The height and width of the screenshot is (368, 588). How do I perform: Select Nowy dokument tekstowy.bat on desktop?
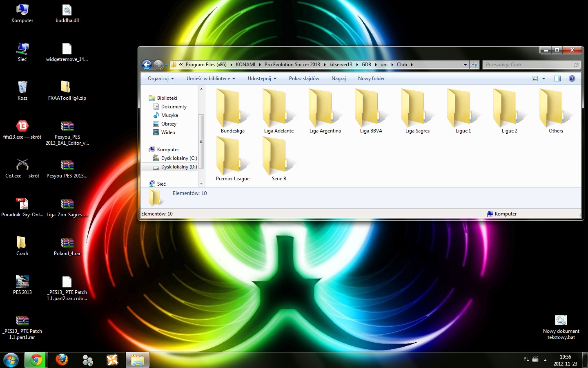pyautogui.click(x=561, y=327)
